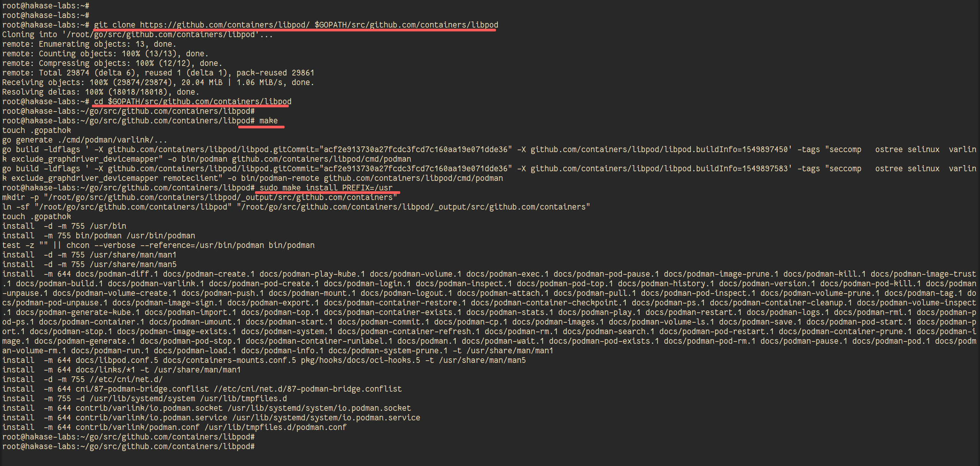This screenshot has width=980, height=466.
Task: Click the underlined git clone command text
Action: coord(296,25)
